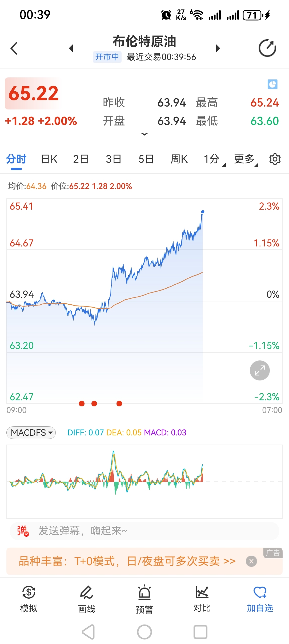This screenshot has width=289, height=644.
Task: Open the MACDFS indicator dropdown
Action: (31, 433)
